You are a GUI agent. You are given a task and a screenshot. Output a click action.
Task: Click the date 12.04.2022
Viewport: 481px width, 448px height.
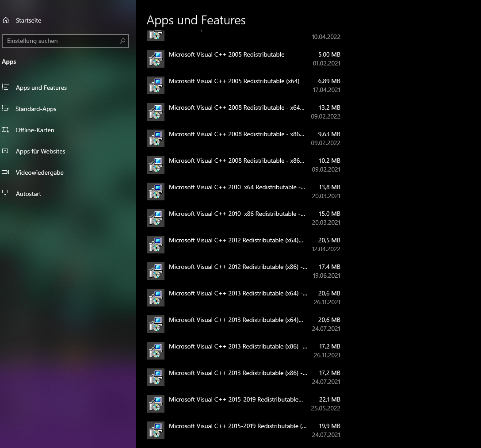coord(326,249)
